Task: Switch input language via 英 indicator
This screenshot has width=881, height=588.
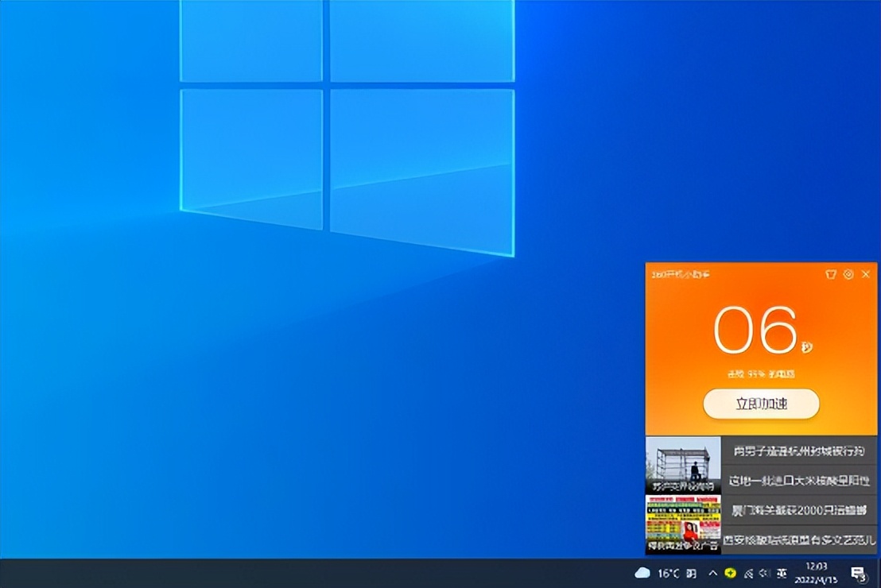Action: coord(782,574)
